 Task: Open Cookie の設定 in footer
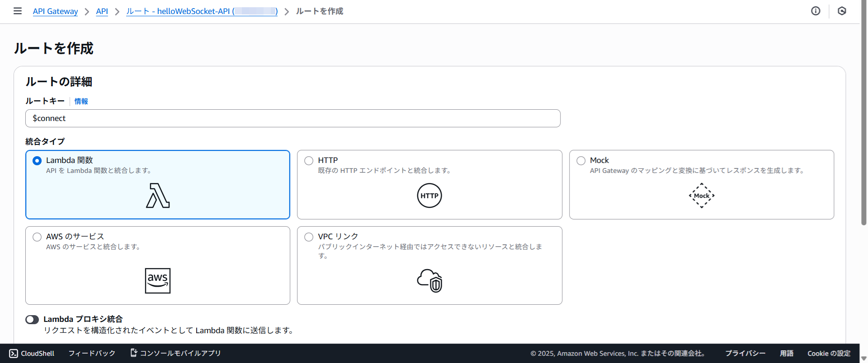click(829, 353)
